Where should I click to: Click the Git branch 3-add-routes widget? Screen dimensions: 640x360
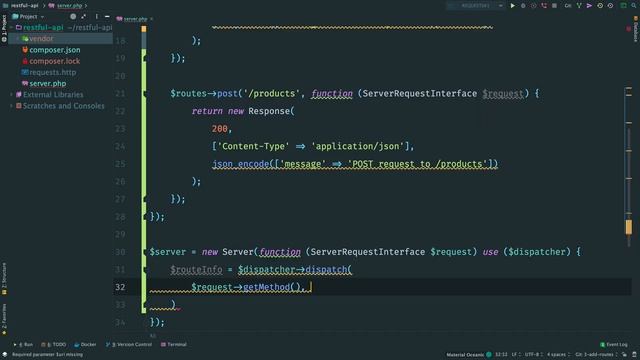pos(596,355)
